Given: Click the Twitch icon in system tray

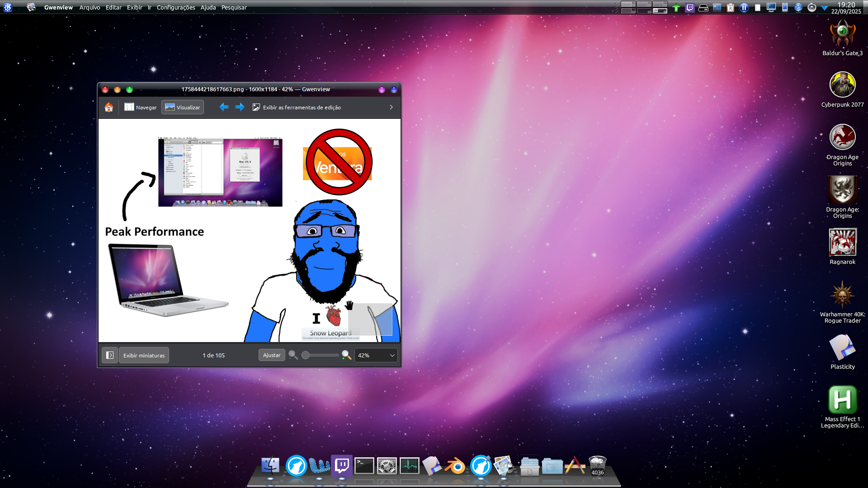Looking at the screenshot, I should 689,7.
